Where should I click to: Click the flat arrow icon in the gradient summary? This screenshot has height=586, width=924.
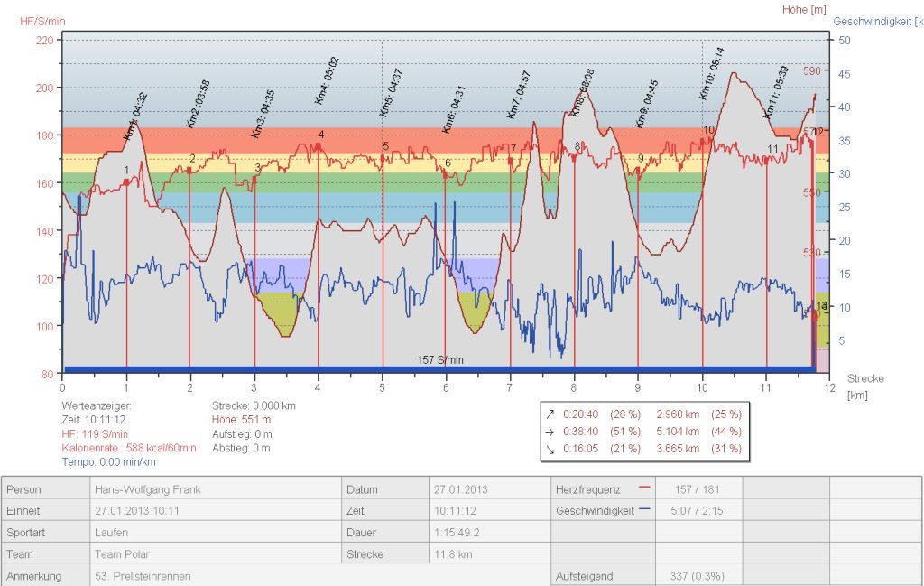[550, 432]
